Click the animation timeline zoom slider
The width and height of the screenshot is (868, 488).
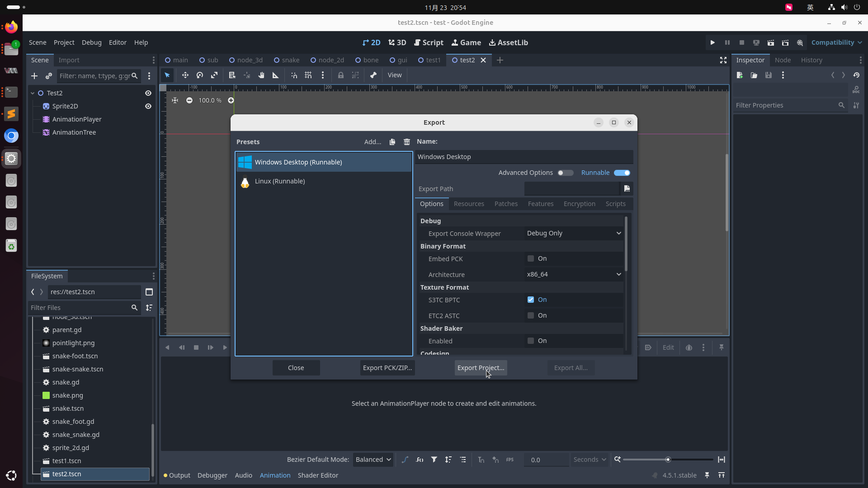pos(668,460)
